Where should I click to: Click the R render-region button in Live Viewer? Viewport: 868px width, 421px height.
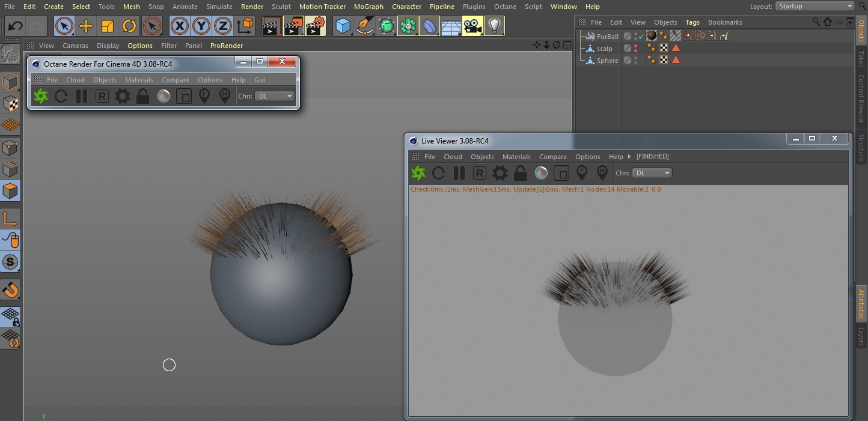tap(480, 174)
